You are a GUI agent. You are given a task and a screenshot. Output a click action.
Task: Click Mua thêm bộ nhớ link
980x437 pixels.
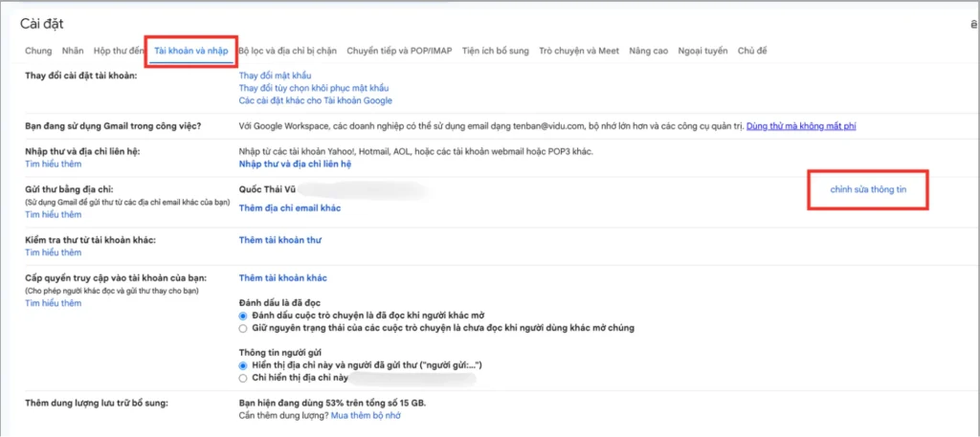click(366, 415)
